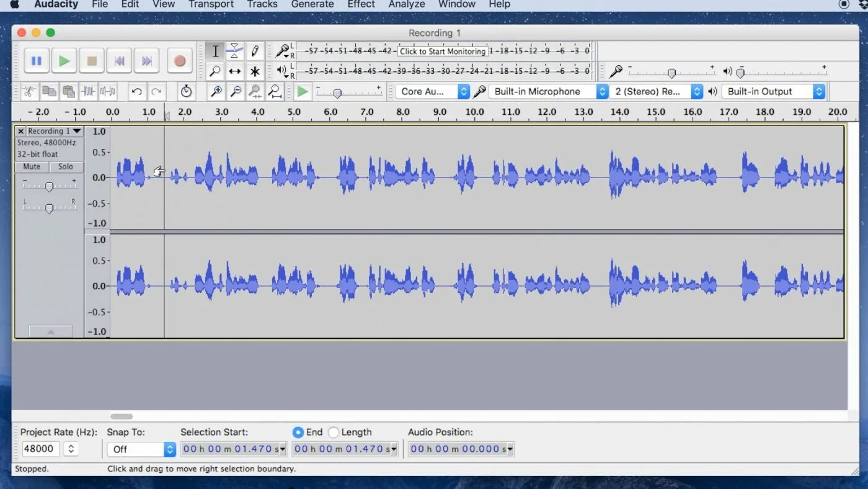Open Selection Start time format arrow
Screen dimensions: 868x489
click(x=283, y=449)
